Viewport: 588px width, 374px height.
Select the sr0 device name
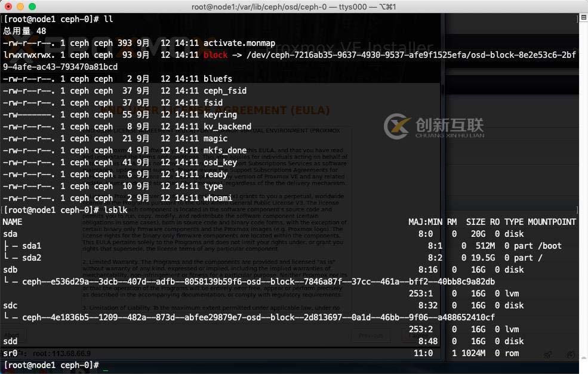10,353
